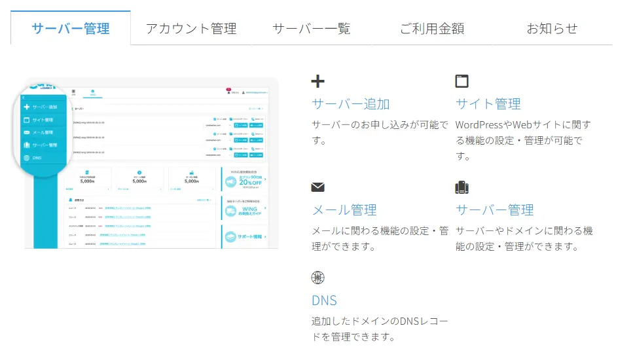Open the メール管理 link
This screenshot has width=633, height=364.
(x=344, y=210)
